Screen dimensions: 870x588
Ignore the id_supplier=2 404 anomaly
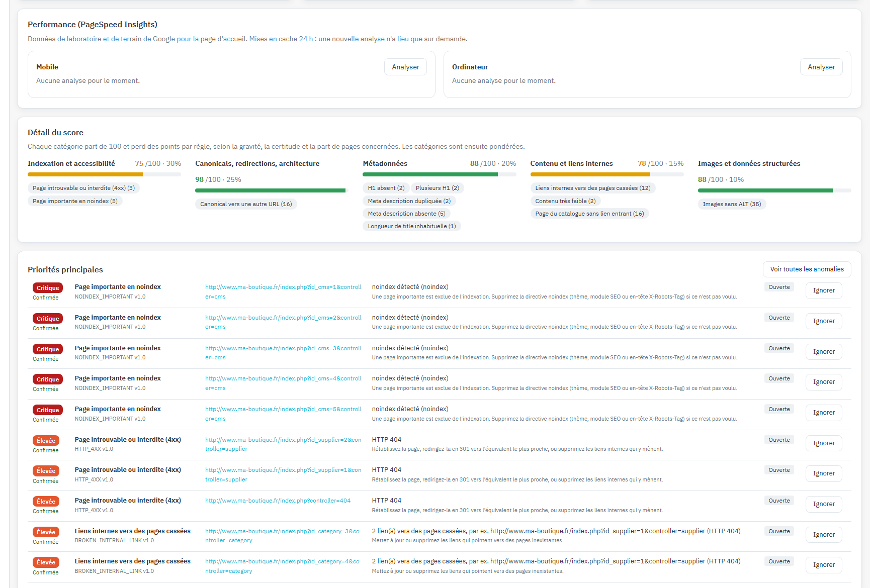point(824,443)
